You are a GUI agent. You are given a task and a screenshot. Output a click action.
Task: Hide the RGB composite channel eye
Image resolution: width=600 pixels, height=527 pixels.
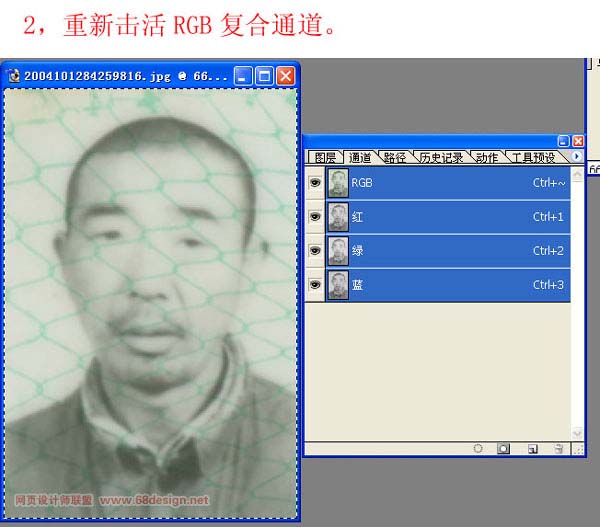click(316, 184)
